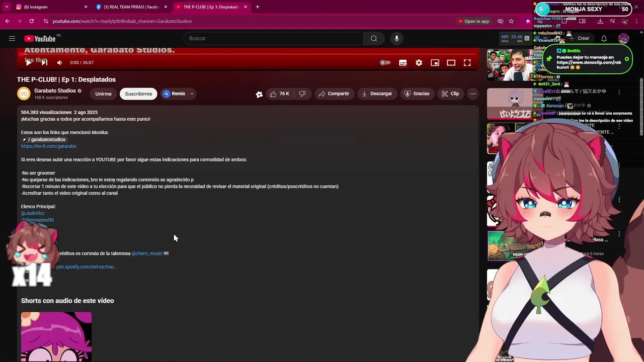Screen dimensions: 644x362
Task: Subscribe with the Suscribirme button
Action: 138,94
